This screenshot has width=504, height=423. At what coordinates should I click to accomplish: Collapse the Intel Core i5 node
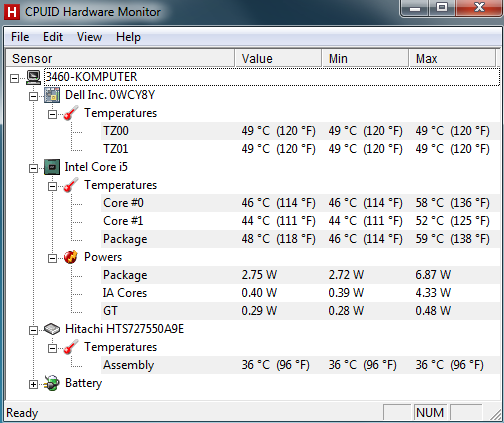[33, 168]
